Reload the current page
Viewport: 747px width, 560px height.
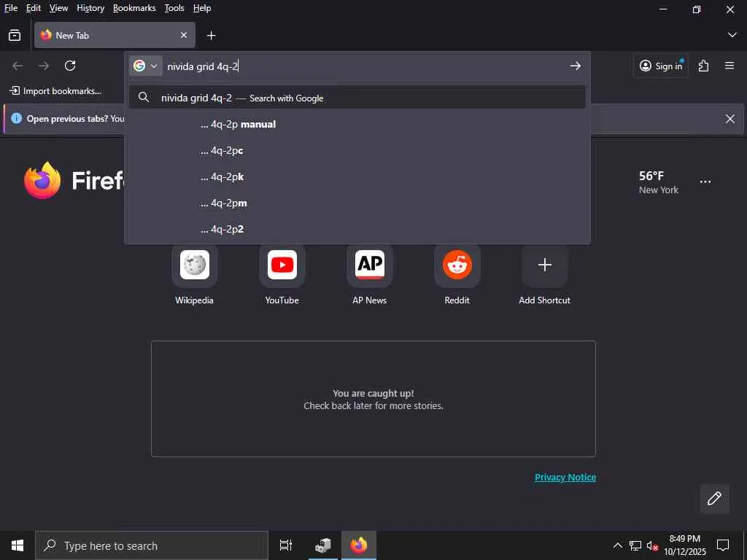(70, 66)
